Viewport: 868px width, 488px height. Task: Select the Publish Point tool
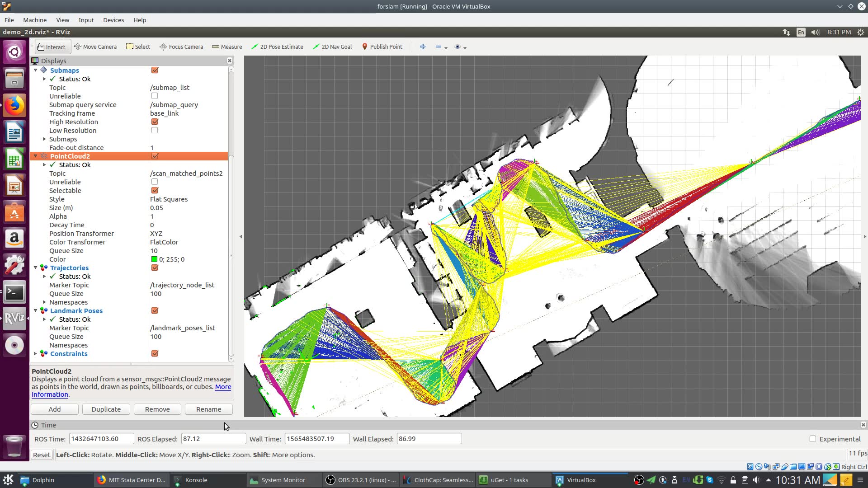(x=382, y=47)
